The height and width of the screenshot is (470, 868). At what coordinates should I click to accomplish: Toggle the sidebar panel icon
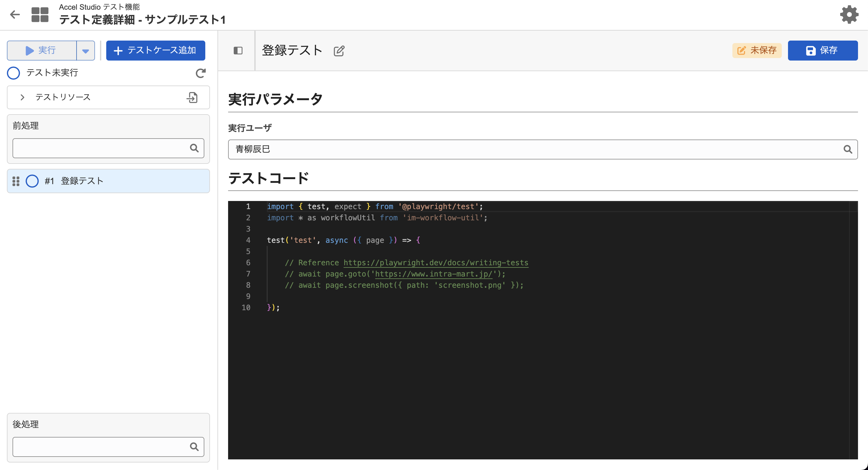click(x=238, y=51)
